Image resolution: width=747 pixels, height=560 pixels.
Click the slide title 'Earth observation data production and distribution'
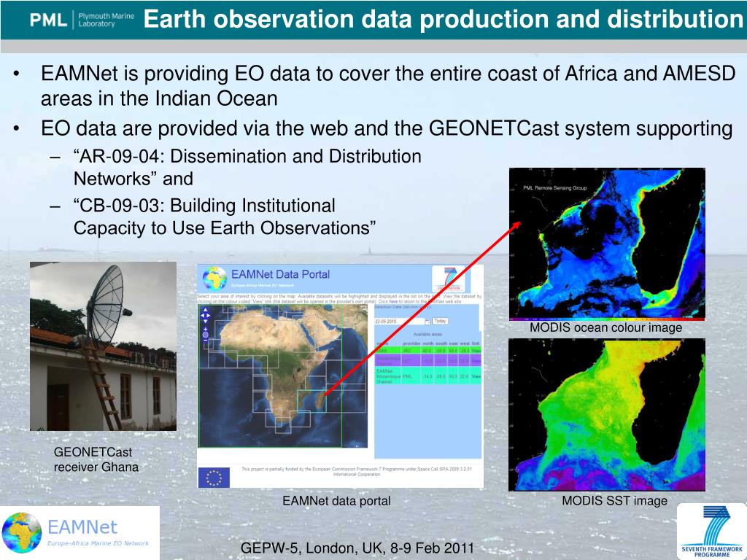pyautogui.click(x=444, y=19)
